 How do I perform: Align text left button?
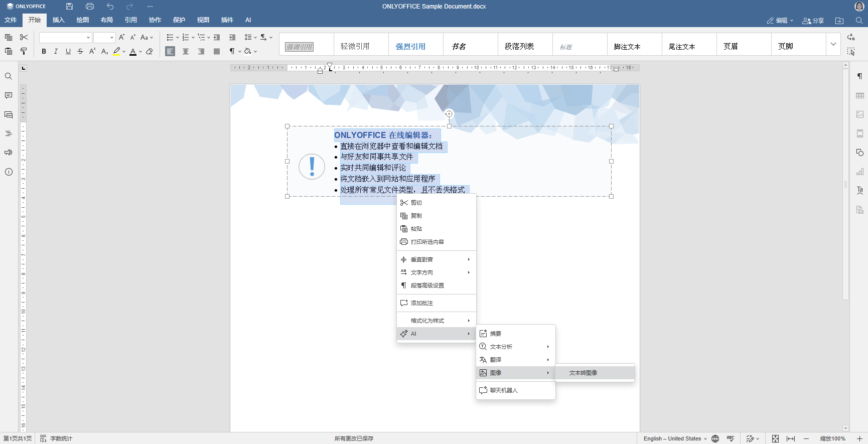(170, 51)
